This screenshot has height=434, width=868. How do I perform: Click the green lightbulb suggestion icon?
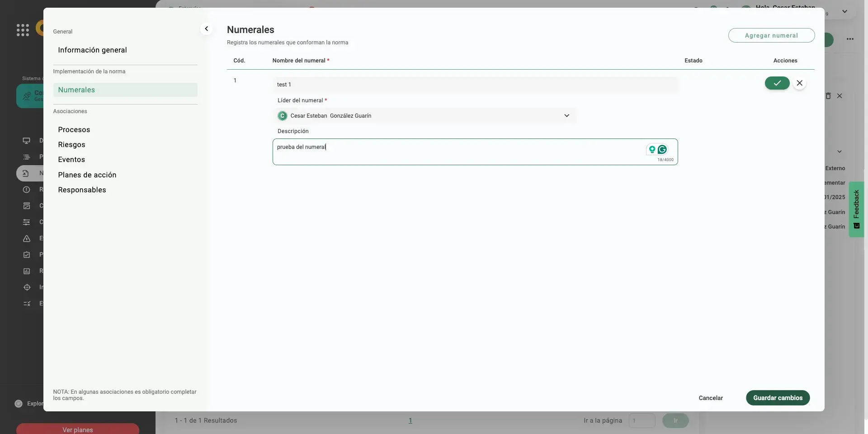pos(652,149)
